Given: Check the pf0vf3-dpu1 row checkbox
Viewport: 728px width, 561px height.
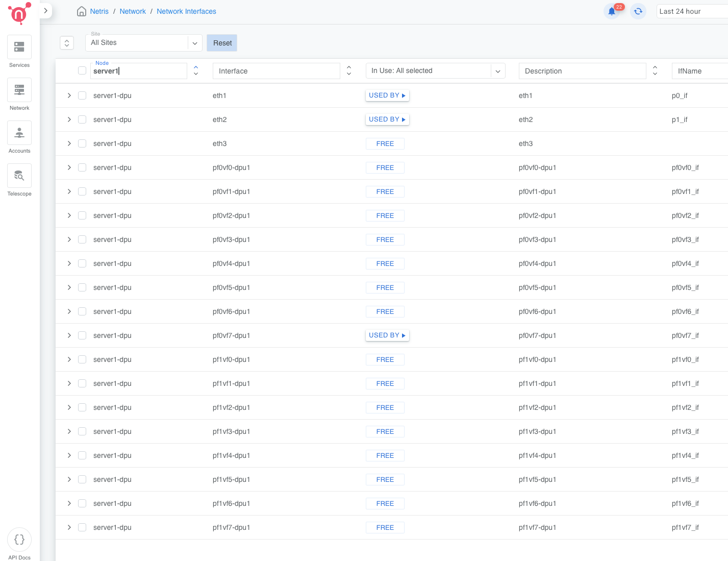Looking at the screenshot, I should pos(82,239).
